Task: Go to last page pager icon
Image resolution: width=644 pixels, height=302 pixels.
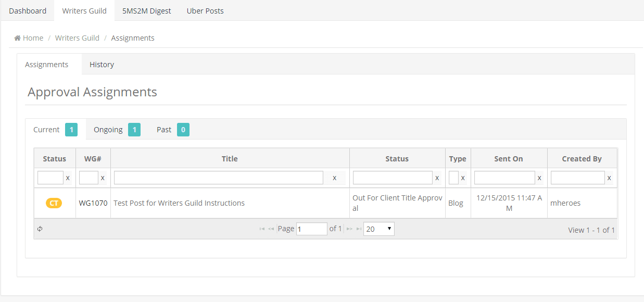Action: [359, 229]
